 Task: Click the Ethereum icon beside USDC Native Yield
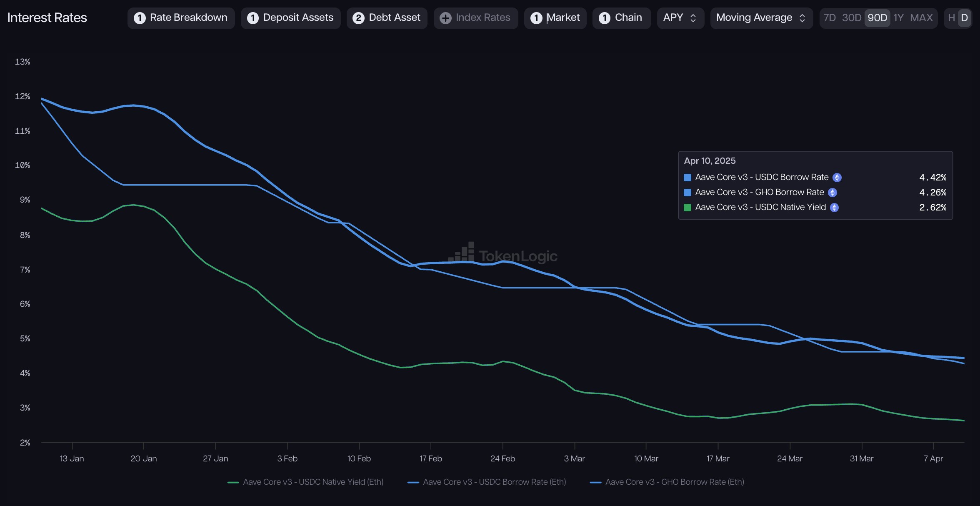tap(834, 208)
